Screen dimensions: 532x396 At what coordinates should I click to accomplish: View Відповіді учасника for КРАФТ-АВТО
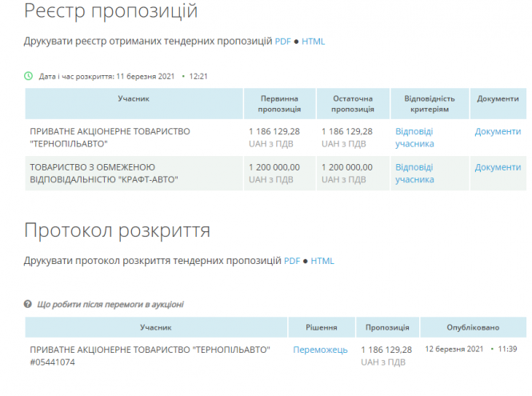click(x=414, y=173)
